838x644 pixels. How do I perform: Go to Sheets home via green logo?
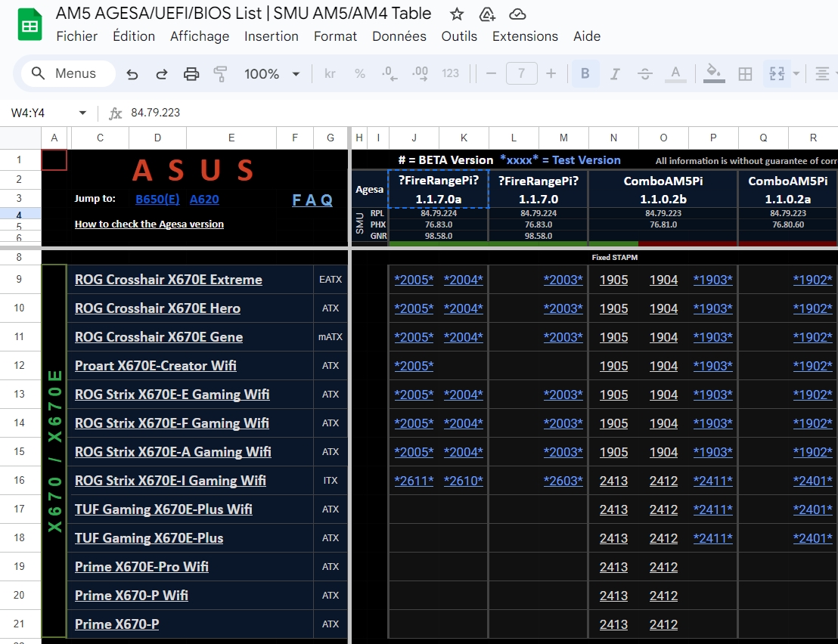[29, 26]
